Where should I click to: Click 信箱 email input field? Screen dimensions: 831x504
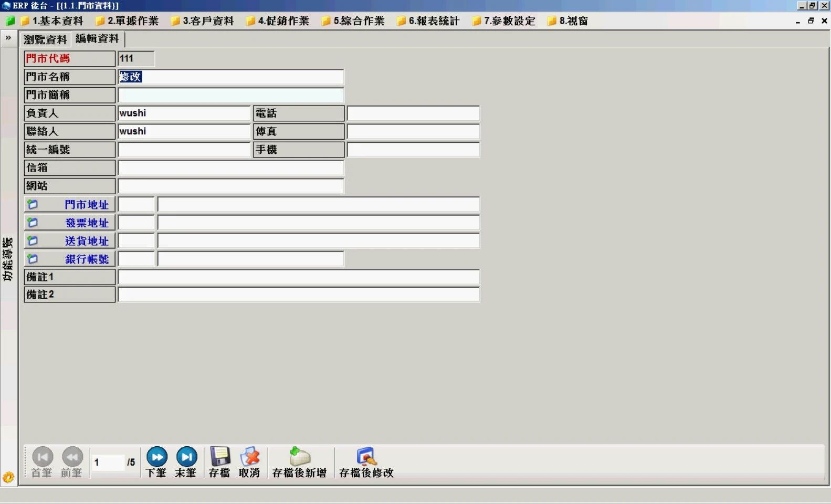coord(231,167)
